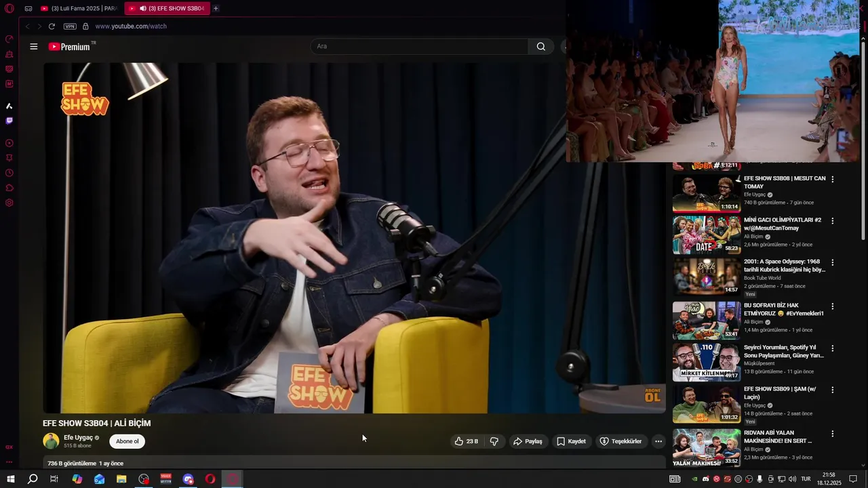
Task: Open sidebar three-dots more options
Action: point(9,462)
